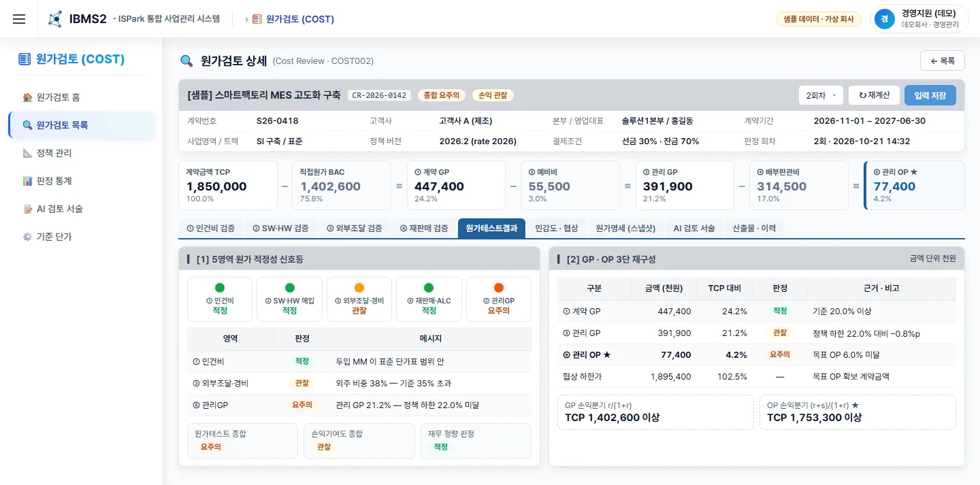980x485 pixels.
Task: Click the green signal light for 인건비
Action: pos(219,288)
